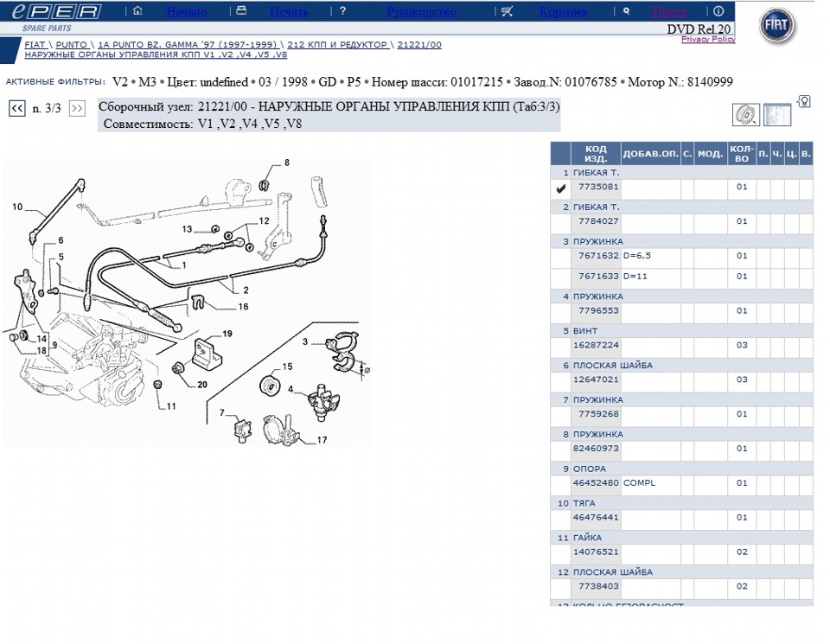
Task: Click the COMPL note for part 46452480
Action: click(x=639, y=482)
